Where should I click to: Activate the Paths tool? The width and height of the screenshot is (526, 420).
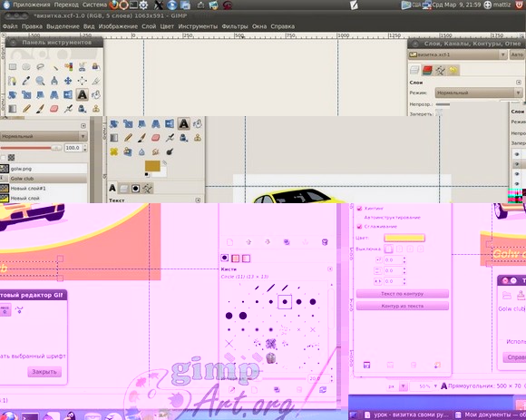pyautogui.click(x=13, y=81)
